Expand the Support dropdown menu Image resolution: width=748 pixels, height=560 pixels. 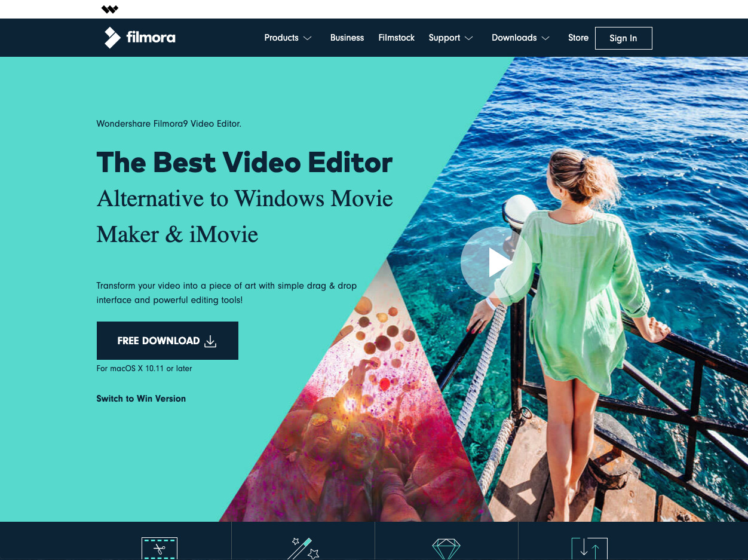(450, 38)
